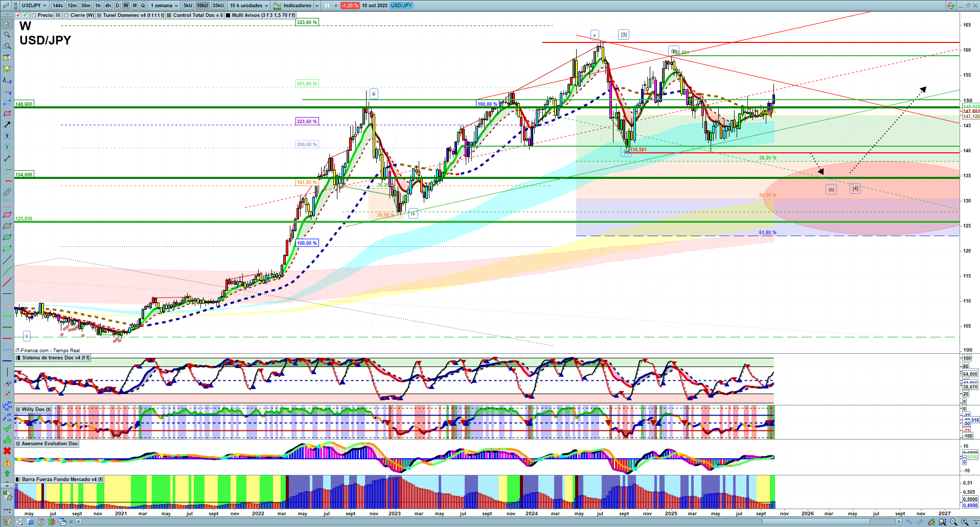The height and width of the screenshot is (527, 980).
Task: Open the 10 k unidades dropdown
Action: (x=248, y=6)
